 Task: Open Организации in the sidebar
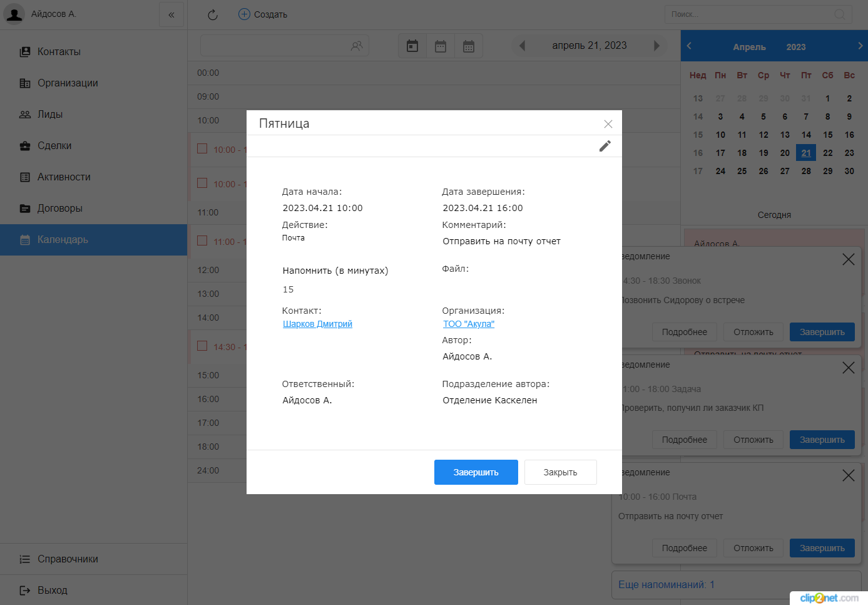pos(94,83)
